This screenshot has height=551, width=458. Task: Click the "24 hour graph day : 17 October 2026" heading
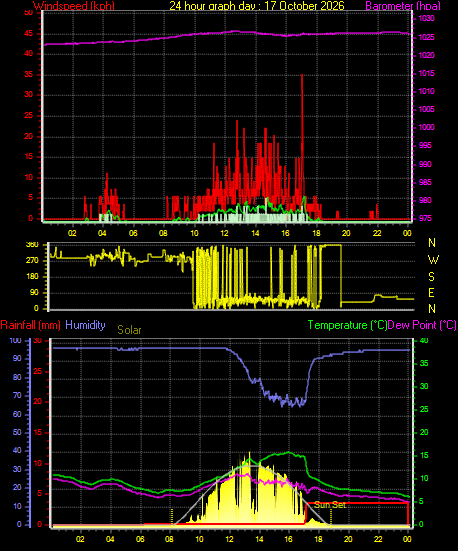(257, 6)
